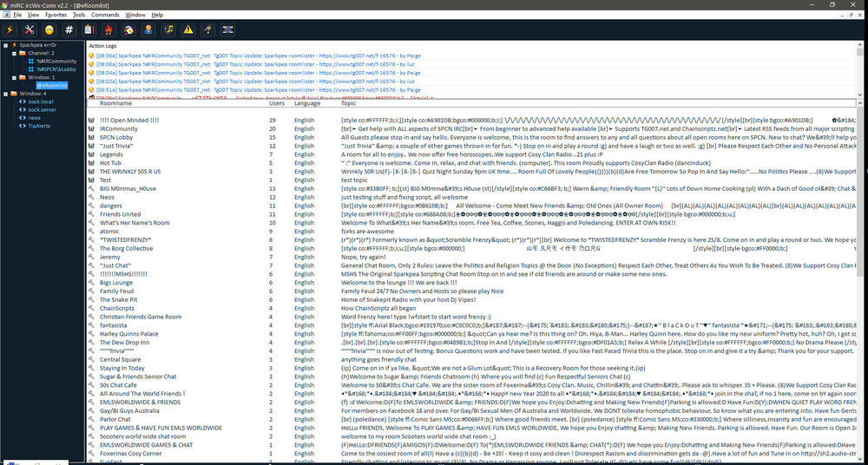Click the hash icon beside %#IRCommunity
This screenshot has width=868, height=465.
coord(31,62)
